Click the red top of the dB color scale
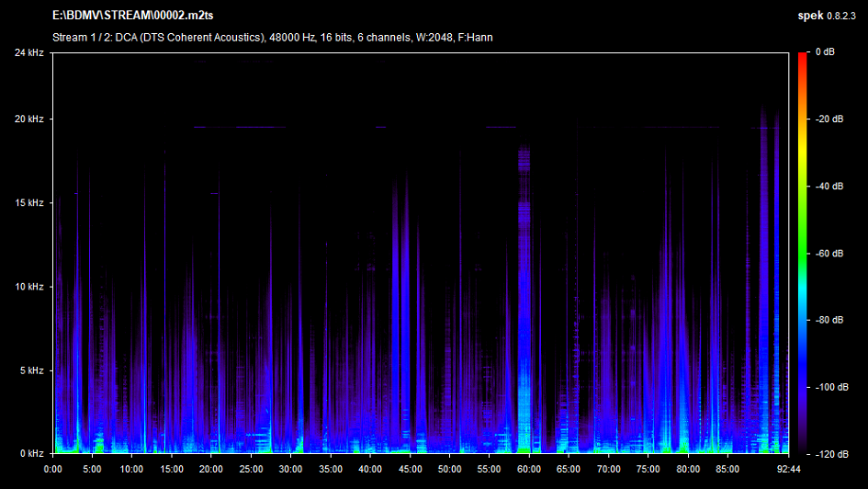Screen dimensions: 868x489 pyautogui.click(x=802, y=55)
